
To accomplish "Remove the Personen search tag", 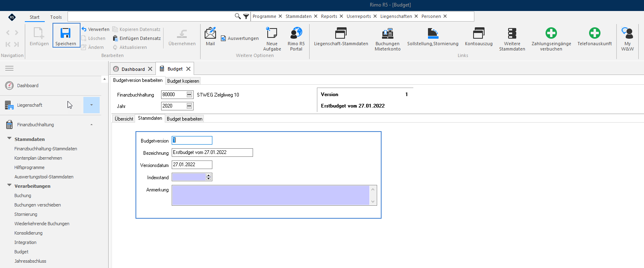I will pos(445,16).
